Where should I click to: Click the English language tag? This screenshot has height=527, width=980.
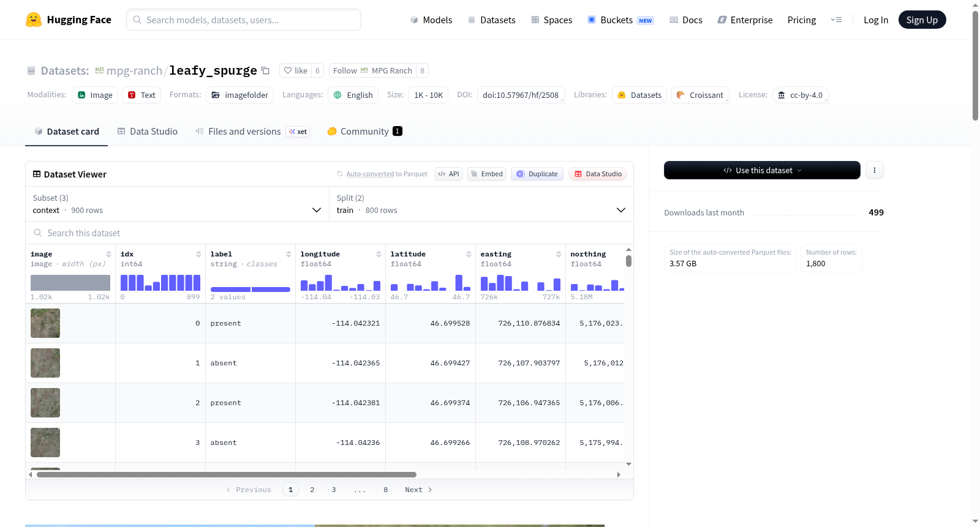click(353, 95)
